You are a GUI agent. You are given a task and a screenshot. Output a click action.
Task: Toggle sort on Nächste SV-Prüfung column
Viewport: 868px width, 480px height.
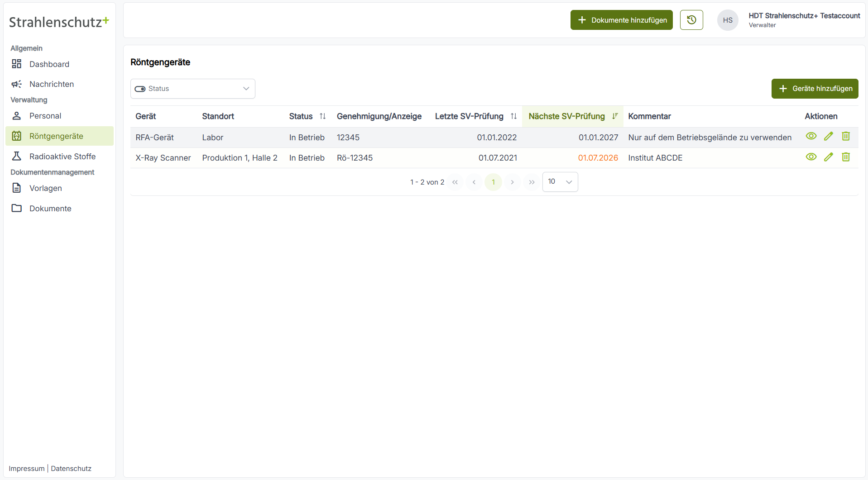[x=615, y=116]
